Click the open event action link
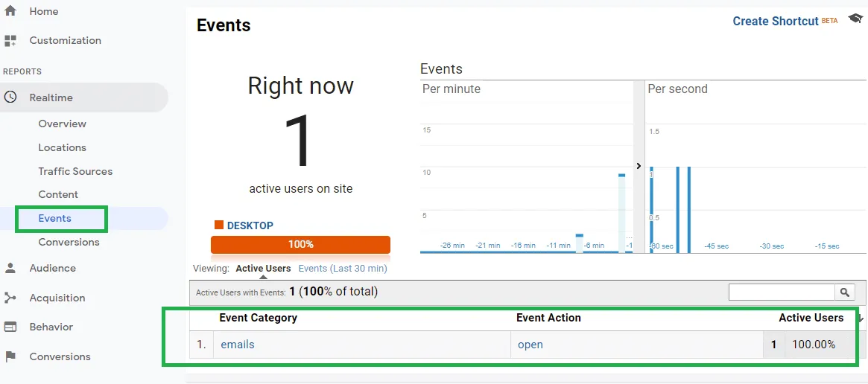The image size is (868, 384). [530, 344]
